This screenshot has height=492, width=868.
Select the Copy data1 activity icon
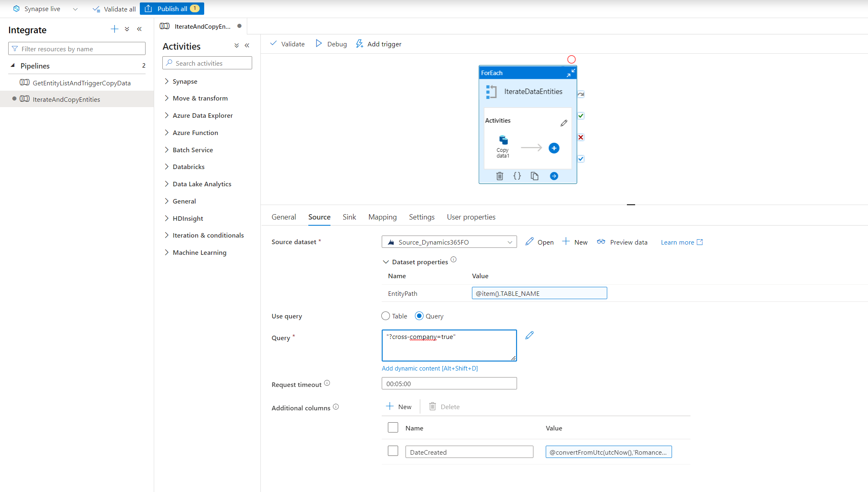point(503,140)
